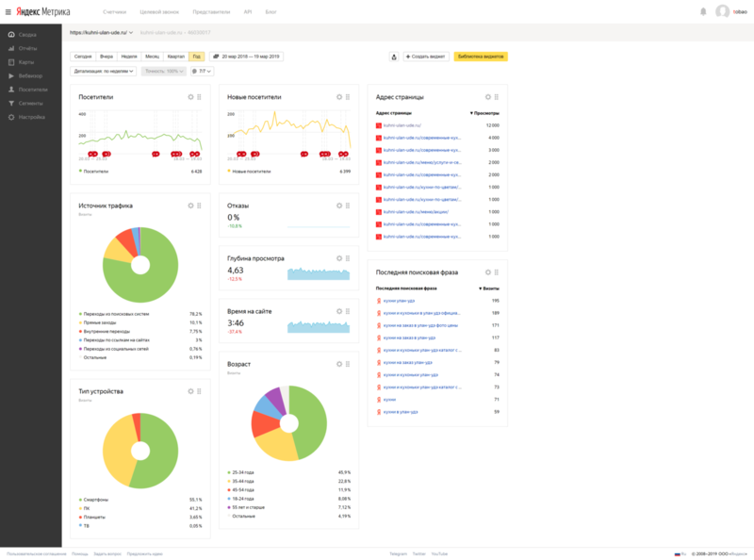Go to Отчёты in the sidebar
Screen dimensions: 754x560
pyautogui.click(x=27, y=47)
